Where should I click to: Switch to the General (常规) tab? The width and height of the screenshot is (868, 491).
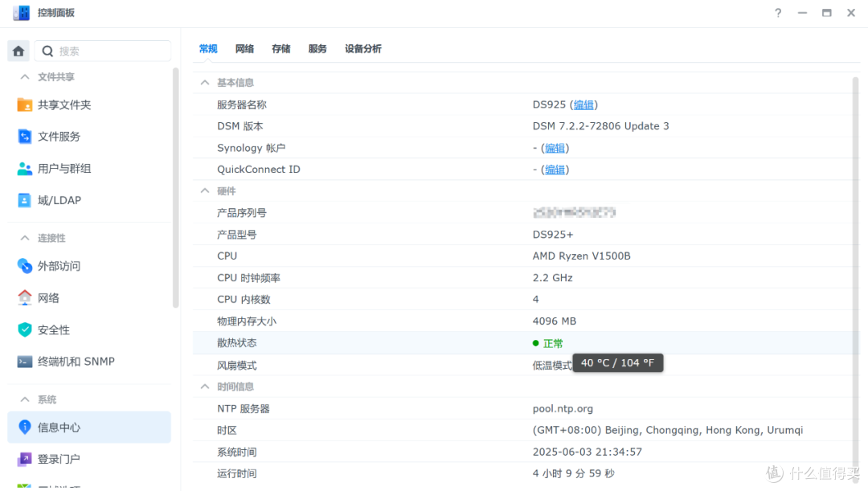(x=208, y=49)
